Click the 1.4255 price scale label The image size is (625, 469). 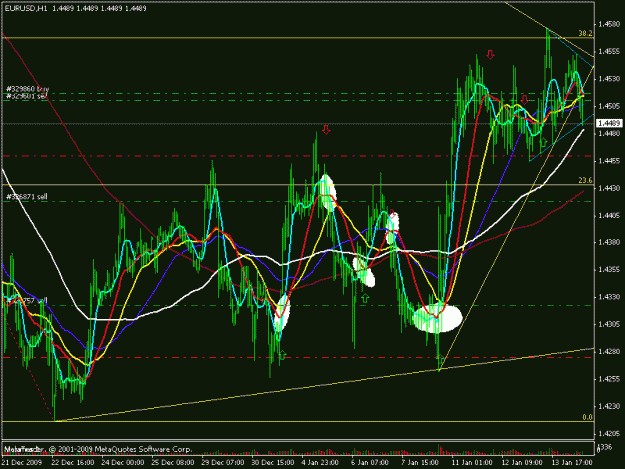(609, 379)
